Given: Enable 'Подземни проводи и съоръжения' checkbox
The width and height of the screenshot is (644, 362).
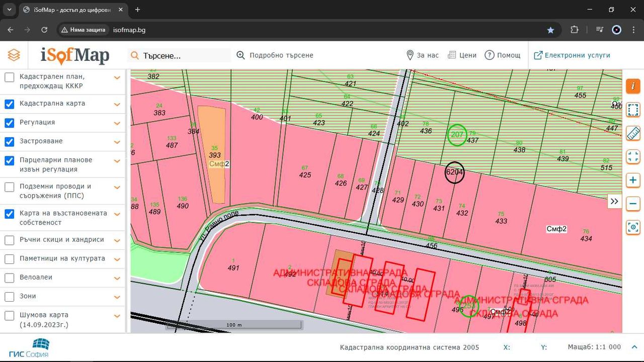Looking at the screenshot, I should pos(10,187).
